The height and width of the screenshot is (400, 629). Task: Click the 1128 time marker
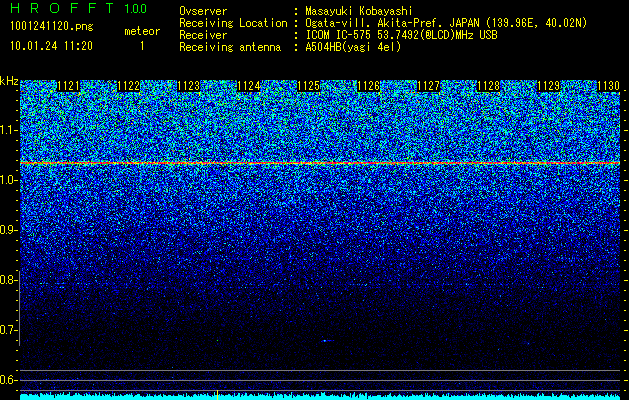[x=489, y=86]
